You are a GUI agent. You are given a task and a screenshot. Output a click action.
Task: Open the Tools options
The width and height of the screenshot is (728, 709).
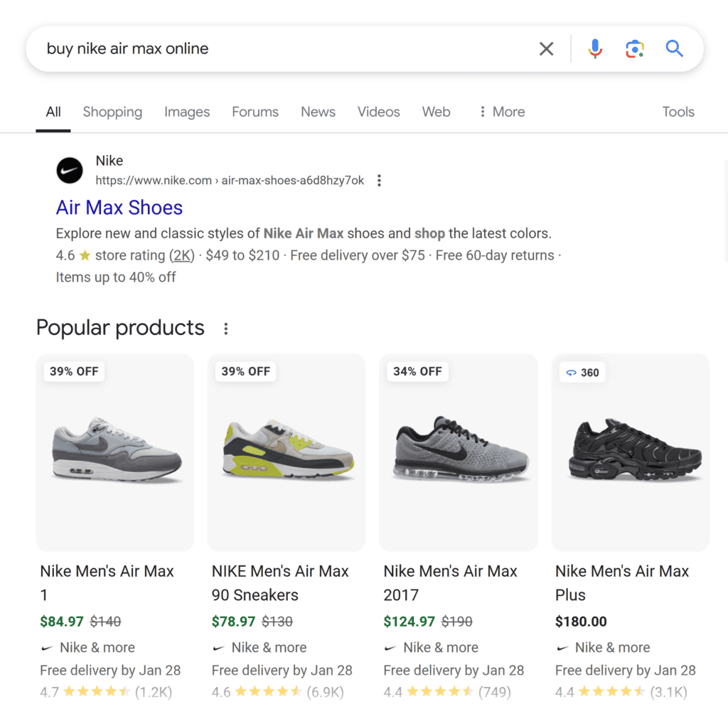(678, 112)
